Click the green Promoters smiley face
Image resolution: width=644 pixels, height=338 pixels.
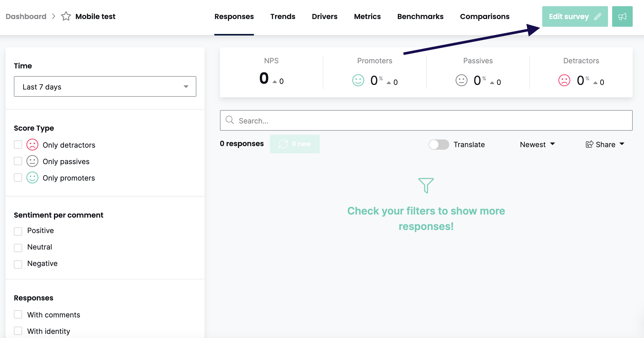(358, 81)
